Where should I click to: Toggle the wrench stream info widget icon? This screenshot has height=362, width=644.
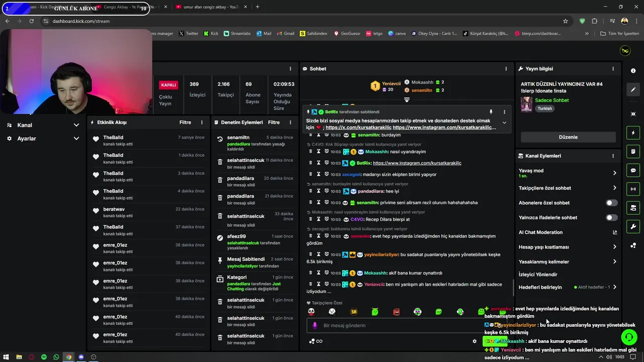pos(633,226)
